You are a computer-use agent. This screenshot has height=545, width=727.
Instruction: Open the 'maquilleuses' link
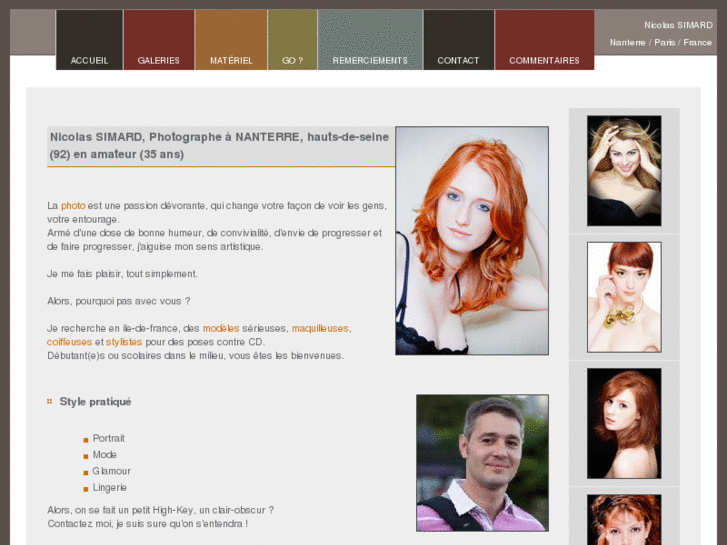click(320, 328)
